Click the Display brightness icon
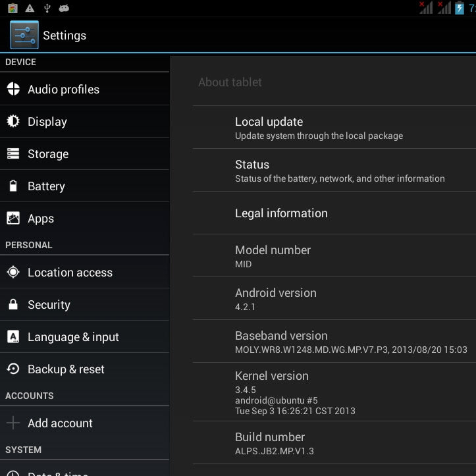This screenshot has height=476, width=476. pyautogui.click(x=13, y=121)
